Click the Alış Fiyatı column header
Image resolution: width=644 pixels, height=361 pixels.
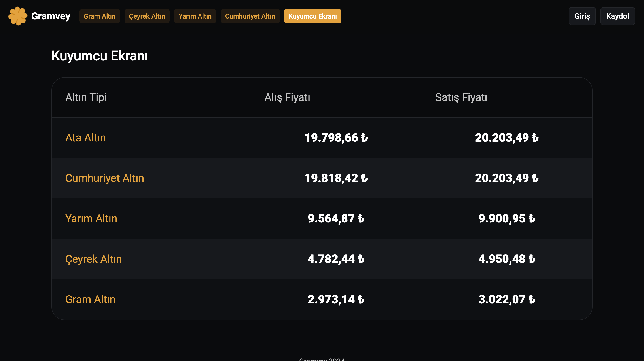coord(287,97)
